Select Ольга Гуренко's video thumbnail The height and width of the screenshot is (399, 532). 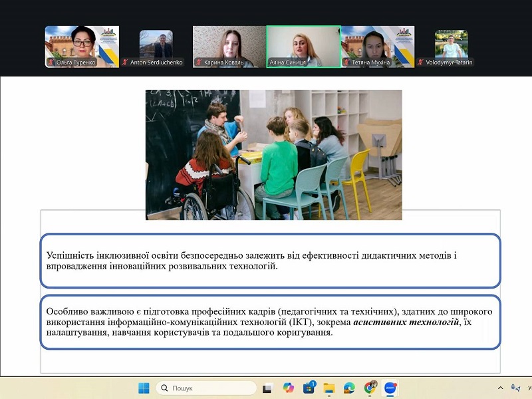82,46
